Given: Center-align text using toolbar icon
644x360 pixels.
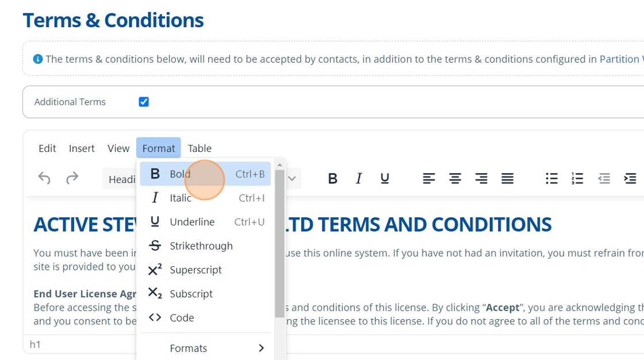Looking at the screenshot, I should 455,179.
